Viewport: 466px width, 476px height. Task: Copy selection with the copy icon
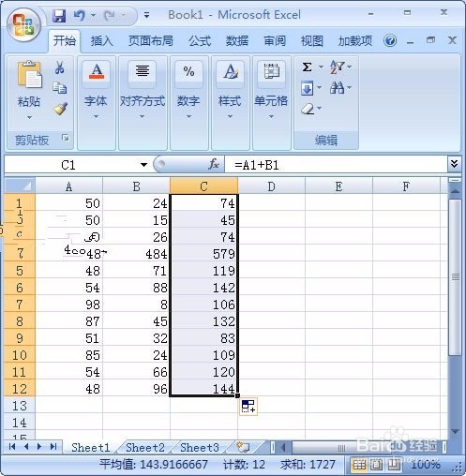pyautogui.click(x=59, y=88)
